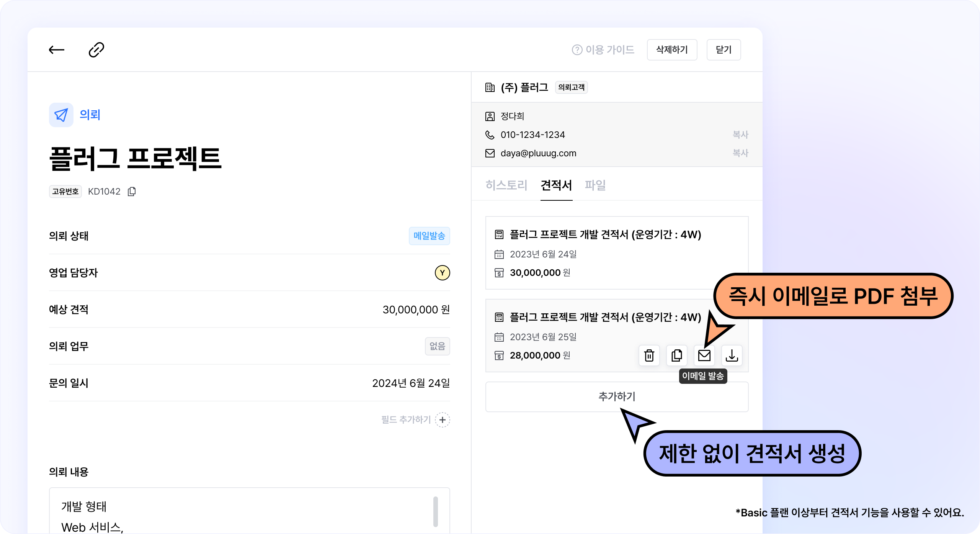Switch to the 파일 tab
980x534 pixels.
point(595,185)
